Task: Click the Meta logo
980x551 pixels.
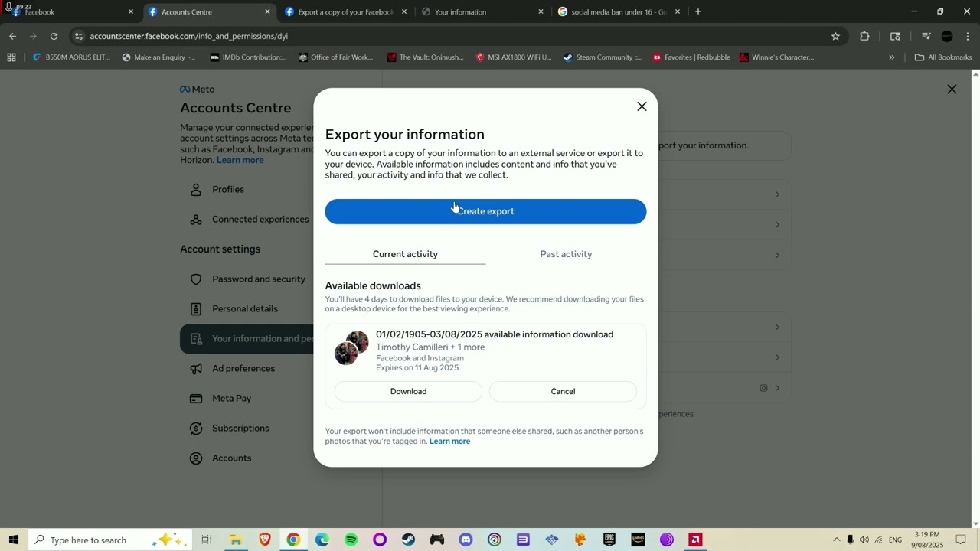Action: [x=198, y=90]
